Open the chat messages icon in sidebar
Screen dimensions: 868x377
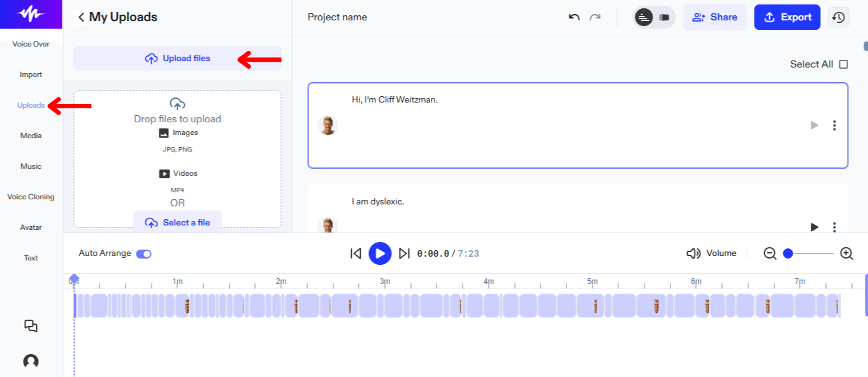click(x=31, y=326)
